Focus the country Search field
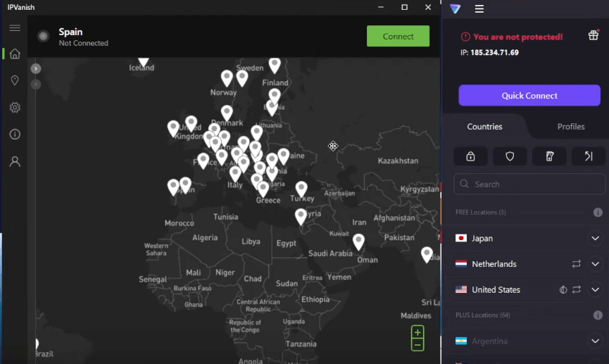This screenshot has width=609, height=364. [529, 184]
